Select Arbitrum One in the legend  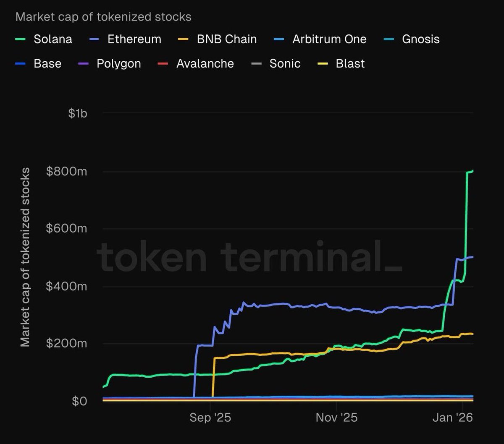click(329, 39)
